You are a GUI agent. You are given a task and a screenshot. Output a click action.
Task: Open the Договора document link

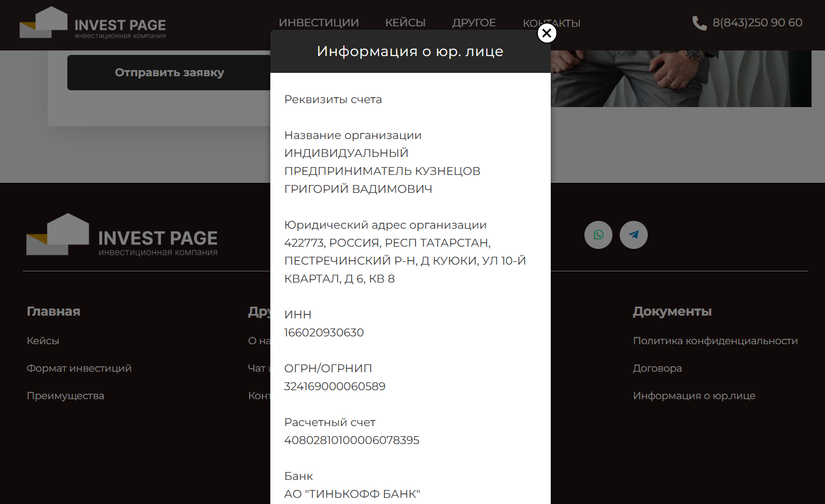pos(657,368)
